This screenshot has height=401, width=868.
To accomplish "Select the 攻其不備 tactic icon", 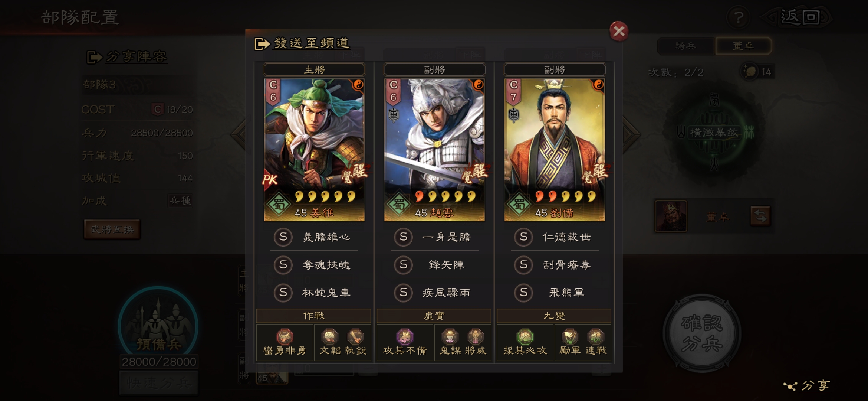I will 405,337.
